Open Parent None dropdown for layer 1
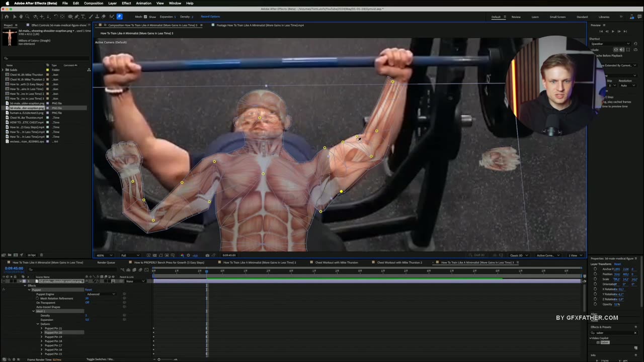Image resolution: width=644 pixels, height=362 pixels. (135, 281)
